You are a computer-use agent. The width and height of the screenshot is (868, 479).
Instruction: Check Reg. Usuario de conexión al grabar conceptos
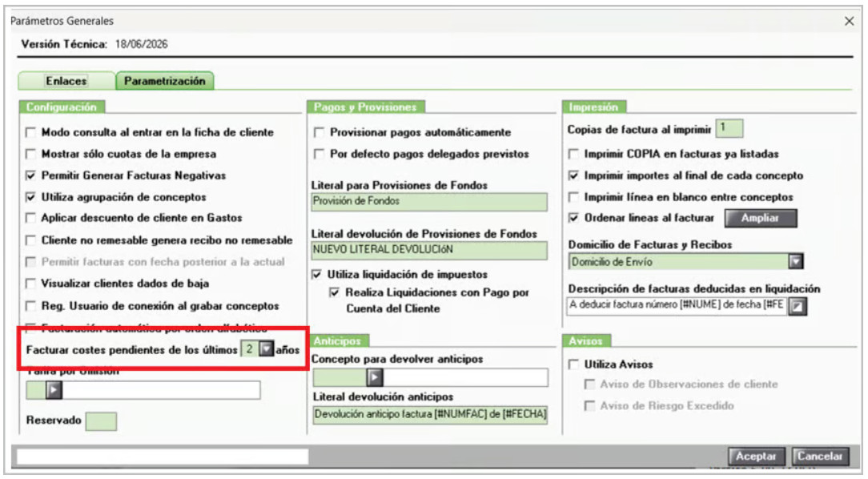coord(31,306)
